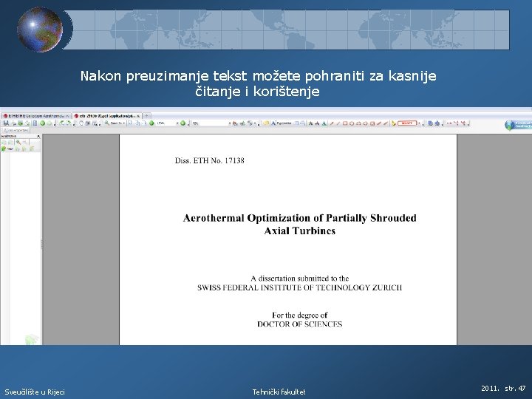Close the Bookmarks side panel
Viewport: 532px width, 399px height.
38,136
